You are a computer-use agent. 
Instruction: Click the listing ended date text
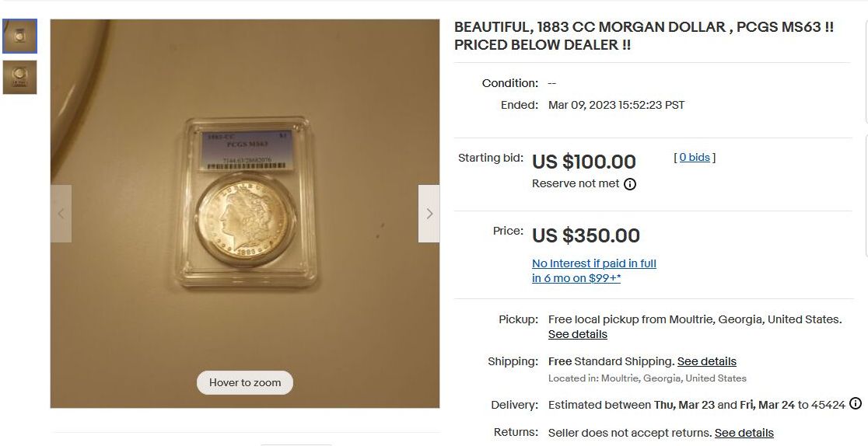click(x=616, y=105)
